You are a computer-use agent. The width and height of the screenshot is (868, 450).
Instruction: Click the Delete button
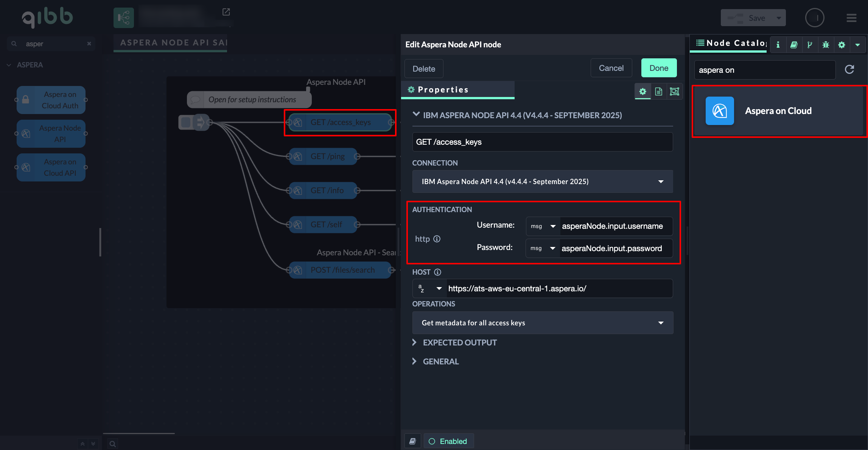point(423,69)
